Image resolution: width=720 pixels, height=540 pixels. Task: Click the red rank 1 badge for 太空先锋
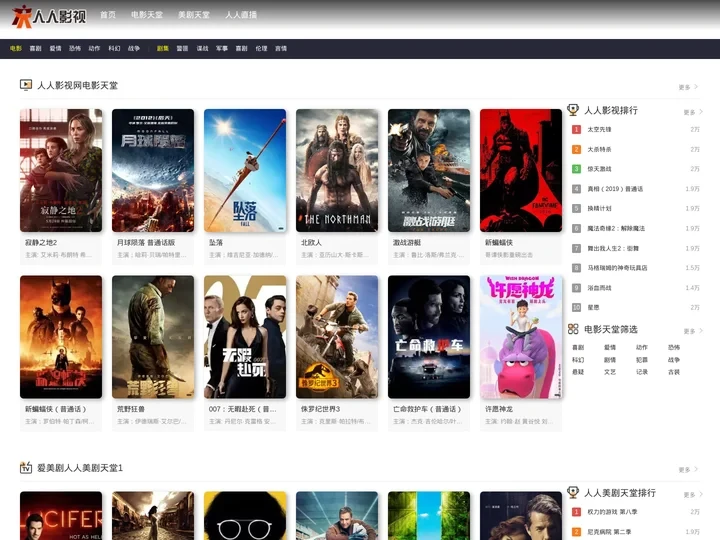pos(576,129)
